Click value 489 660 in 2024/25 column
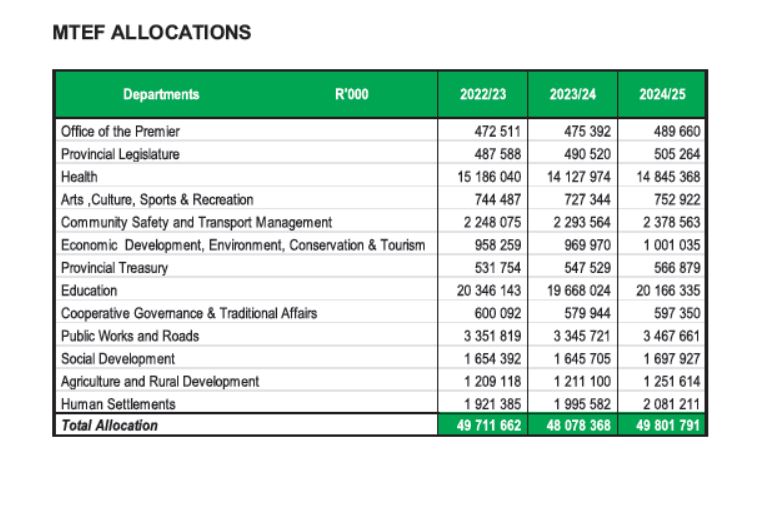Screen dimensions: 768x507 pyautogui.click(x=676, y=131)
